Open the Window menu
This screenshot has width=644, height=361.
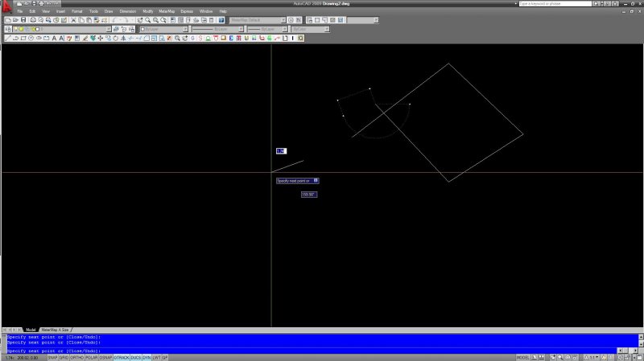[206, 11]
